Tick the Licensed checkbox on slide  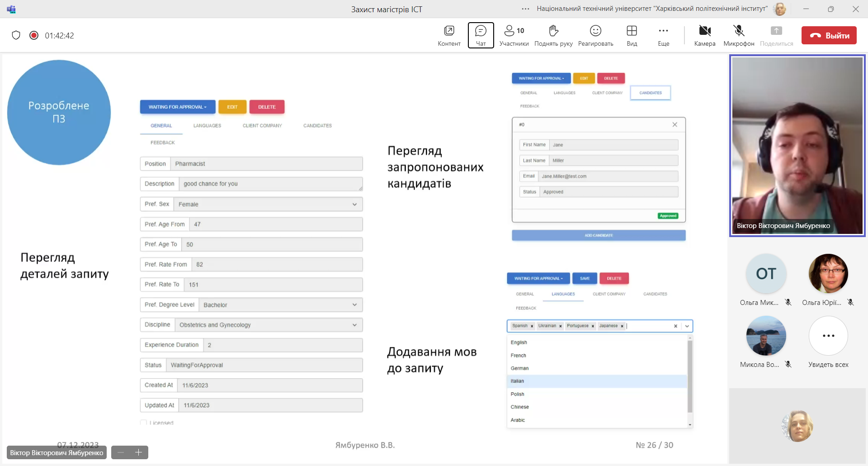pyautogui.click(x=143, y=423)
